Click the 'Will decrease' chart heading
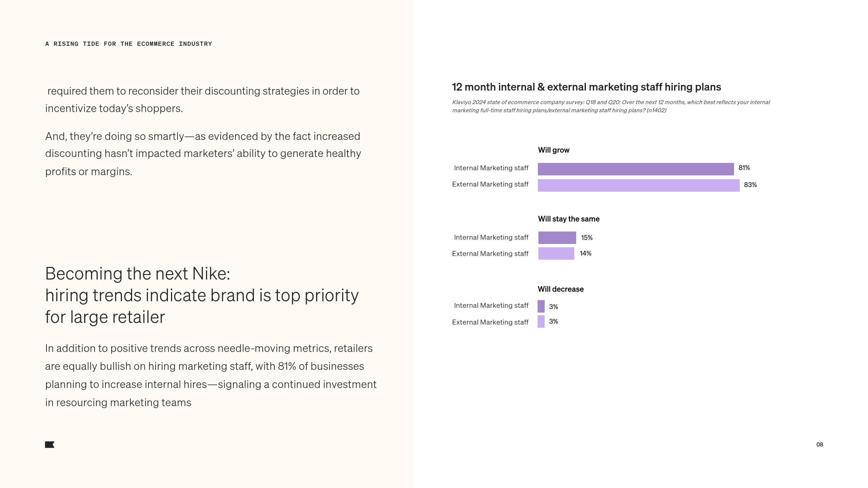 pos(560,289)
